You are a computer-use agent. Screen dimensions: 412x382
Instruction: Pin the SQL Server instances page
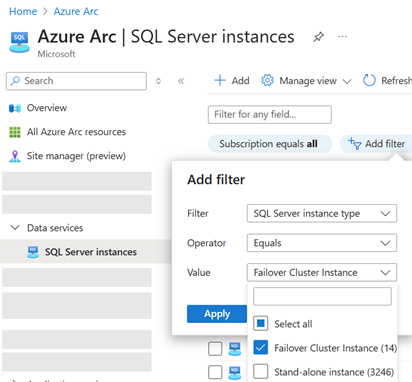pos(318,37)
